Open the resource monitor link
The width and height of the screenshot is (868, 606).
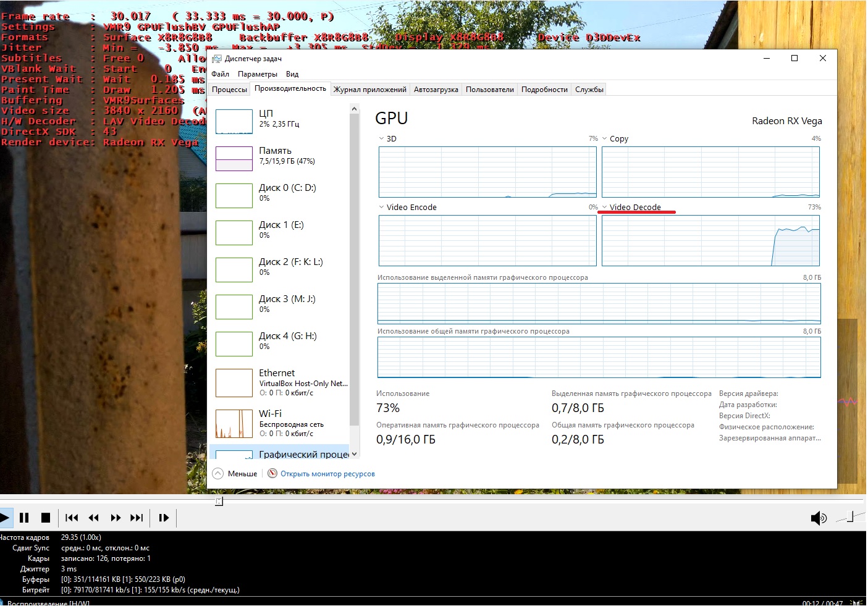[327, 474]
